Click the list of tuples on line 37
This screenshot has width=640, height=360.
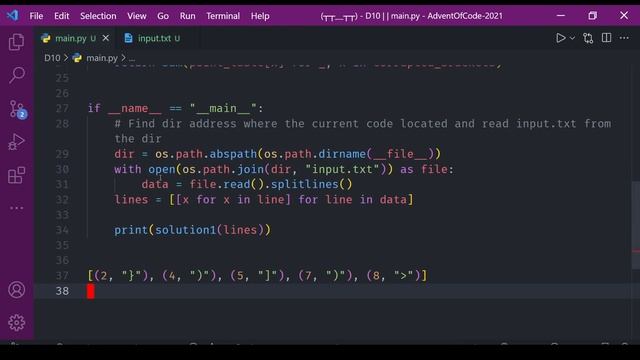tap(257, 276)
